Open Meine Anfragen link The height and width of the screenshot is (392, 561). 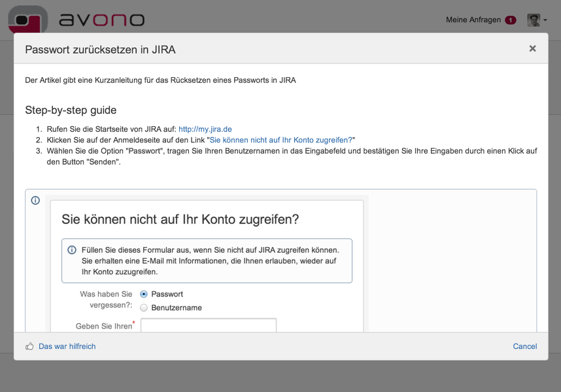(473, 20)
